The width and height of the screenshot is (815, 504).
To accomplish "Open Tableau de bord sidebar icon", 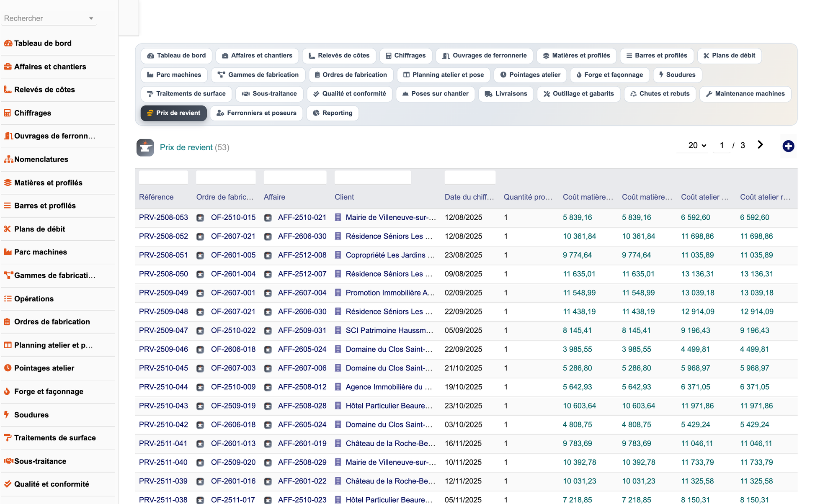I will tap(8, 43).
